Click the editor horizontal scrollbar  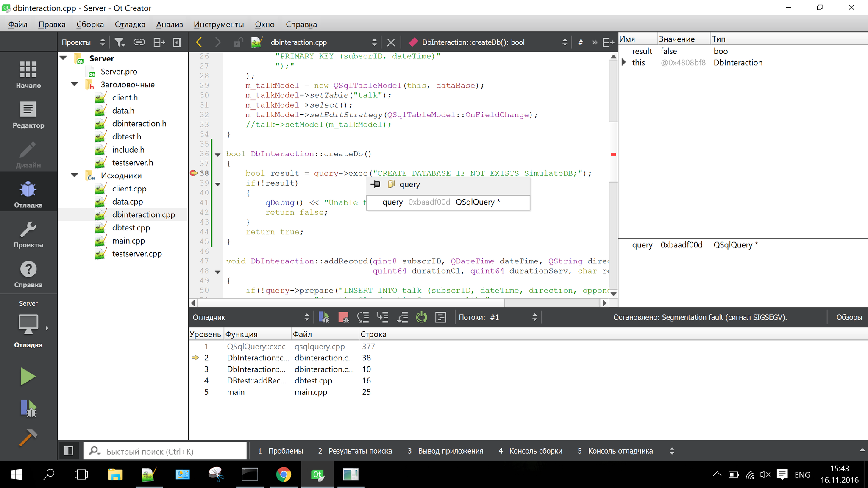[351, 303]
